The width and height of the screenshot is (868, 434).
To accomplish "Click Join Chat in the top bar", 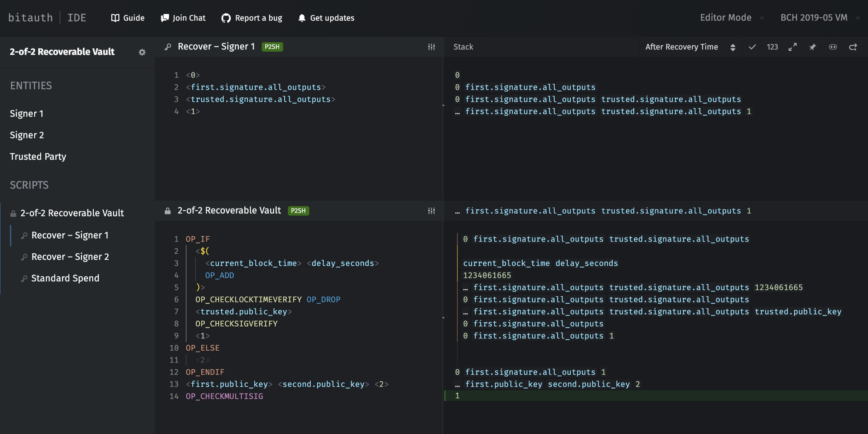I will [x=183, y=18].
